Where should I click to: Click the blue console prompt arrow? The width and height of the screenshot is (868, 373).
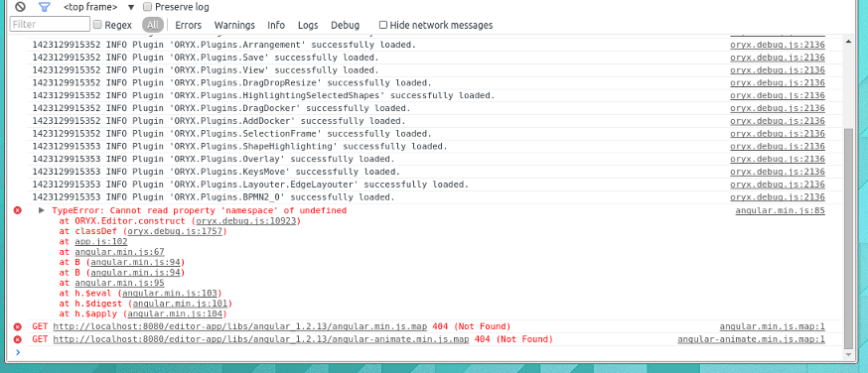pos(18,352)
